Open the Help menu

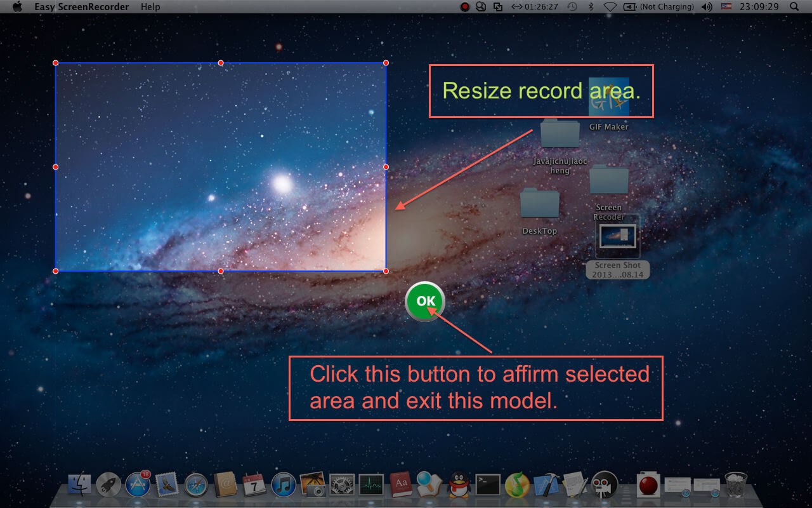click(150, 7)
